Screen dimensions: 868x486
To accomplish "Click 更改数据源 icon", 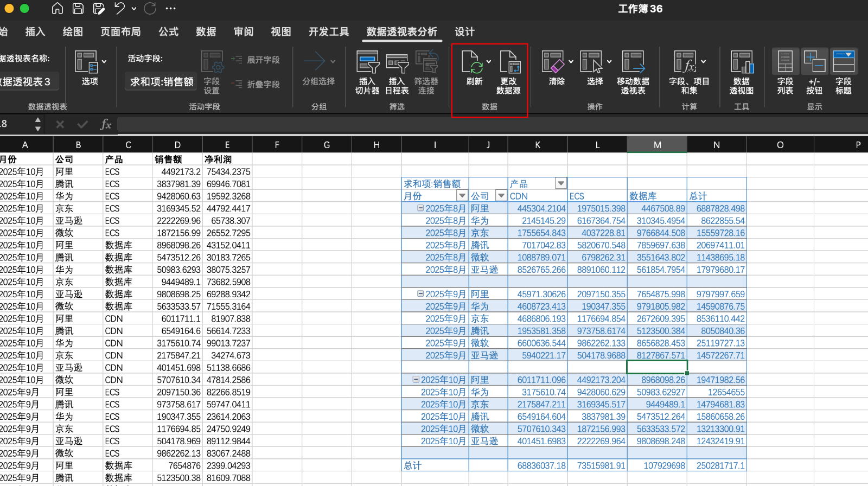I will 509,73.
